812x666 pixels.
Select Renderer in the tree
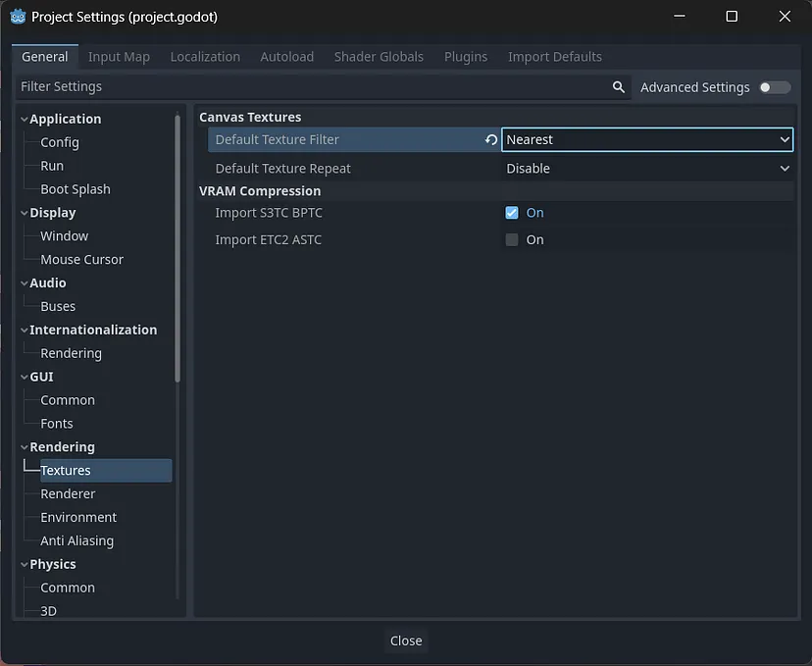[x=68, y=494]
